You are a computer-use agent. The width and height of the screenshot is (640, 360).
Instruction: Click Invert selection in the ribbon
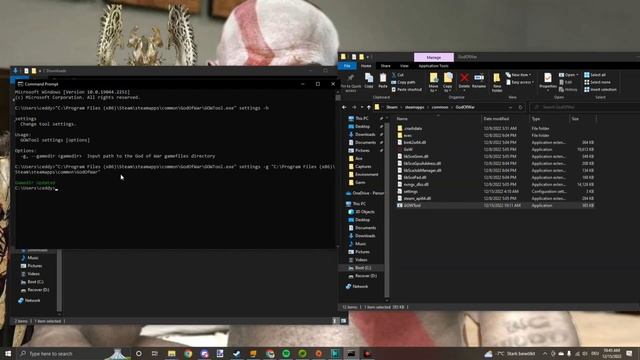point(600,89)
